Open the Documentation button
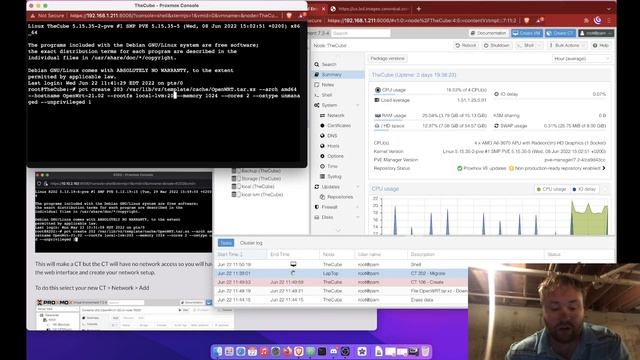 488,33
